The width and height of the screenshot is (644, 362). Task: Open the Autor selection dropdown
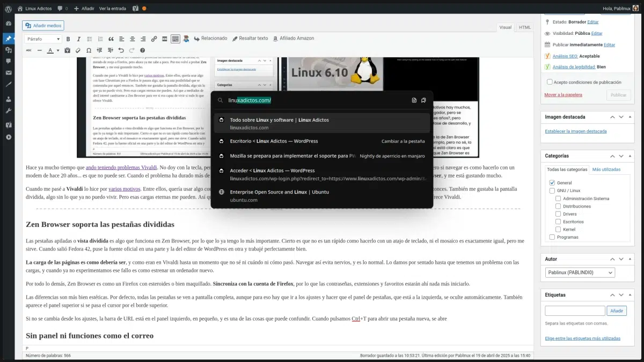point(580,272)
